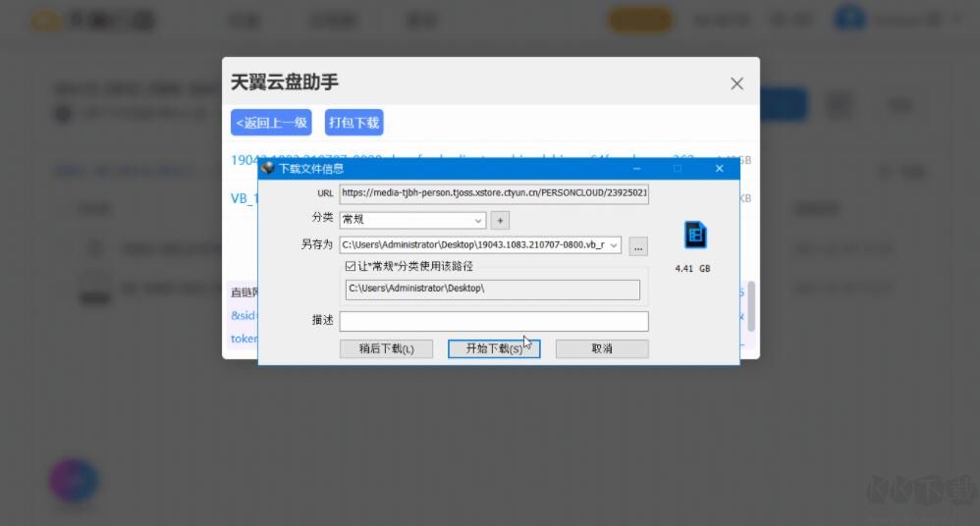Click the assistant dialog vertical scrollbar

752,305
